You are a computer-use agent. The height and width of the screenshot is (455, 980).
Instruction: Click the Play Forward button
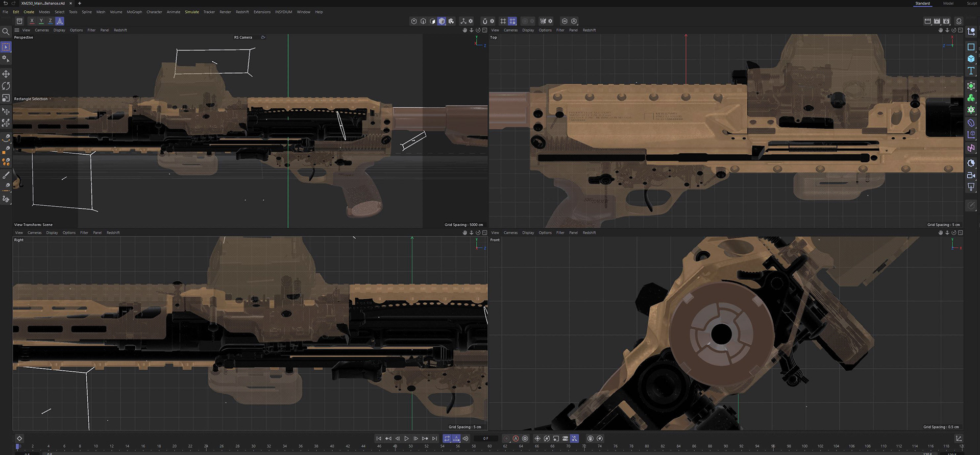[406, 438]
